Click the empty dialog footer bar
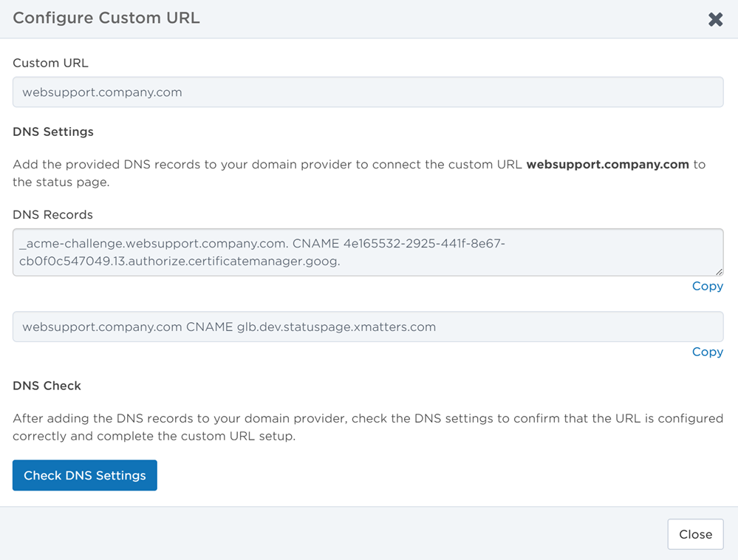This screenshot has width=738, height=560. point(332,533)
